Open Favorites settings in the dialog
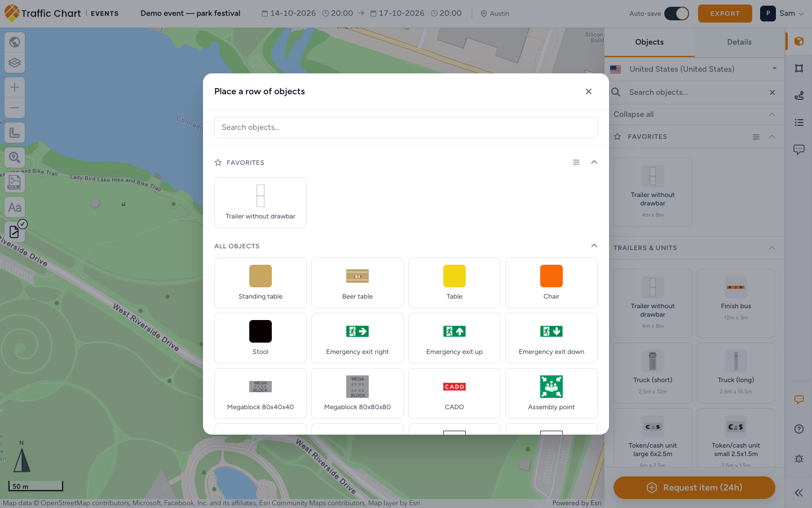This screenshot has height=508, width=812. [x=576, y=163]
